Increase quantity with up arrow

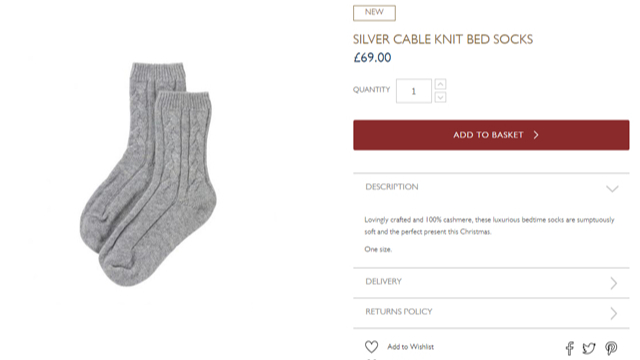(x=440, y=84)
